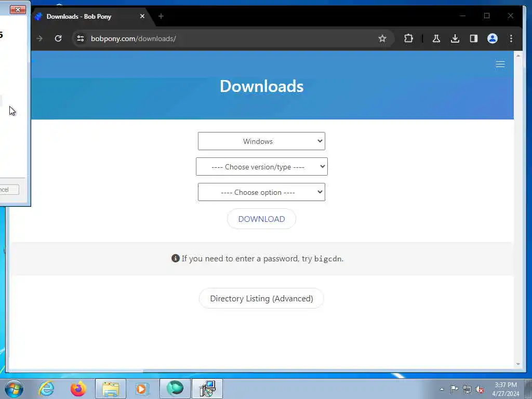Open Windows Media Player from taskbar
The height and width of the screenshot is (399, 532).
[x=141, y=389]
